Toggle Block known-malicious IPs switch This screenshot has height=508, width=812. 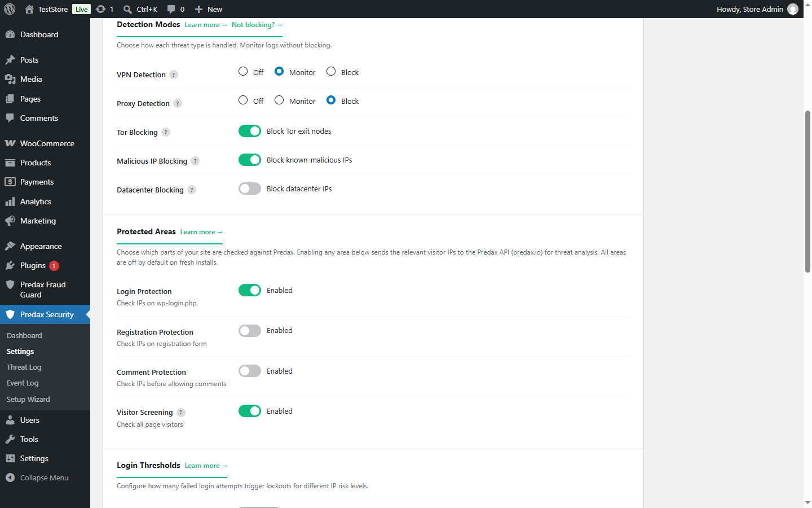250,160
